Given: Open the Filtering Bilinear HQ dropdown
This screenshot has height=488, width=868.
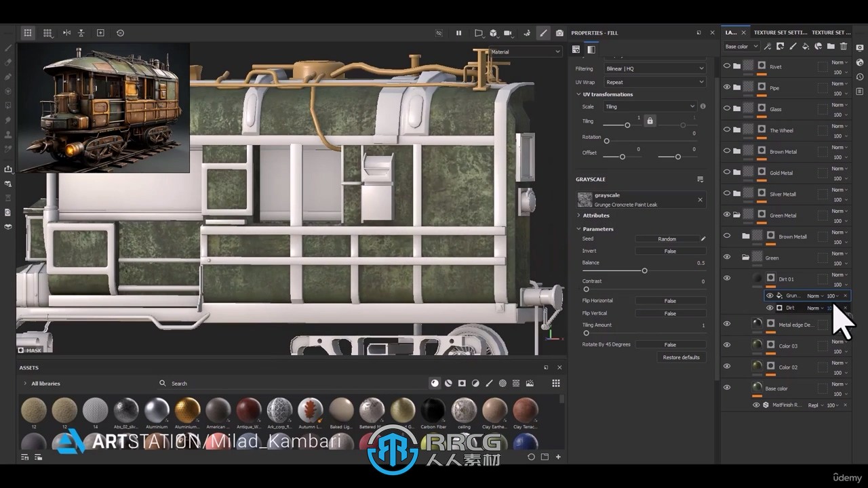Looking at the screenshot, I should click(654, 68).
